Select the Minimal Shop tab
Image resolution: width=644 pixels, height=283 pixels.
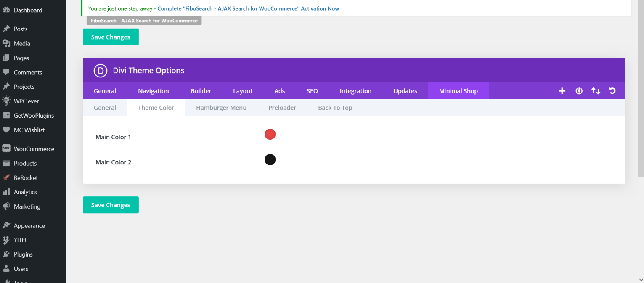(458, 91)
